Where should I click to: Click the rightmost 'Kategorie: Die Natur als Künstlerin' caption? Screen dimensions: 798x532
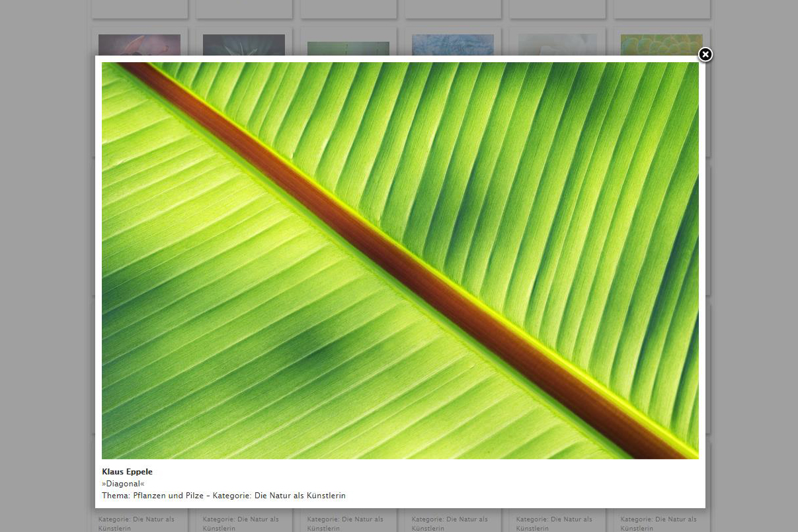[x=659, y=523]
